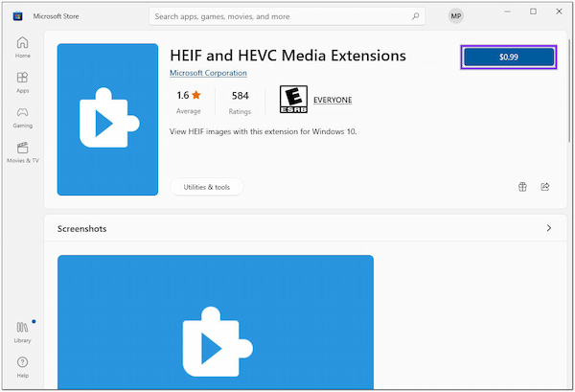Screen dimensions: 575x392
Task: Open the MP account profile
Action: point(456,16)
